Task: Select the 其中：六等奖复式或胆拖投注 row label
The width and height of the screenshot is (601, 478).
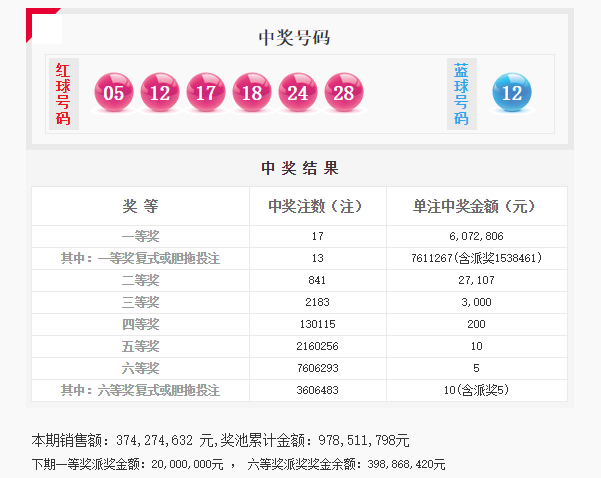Action: coord(140,391)
